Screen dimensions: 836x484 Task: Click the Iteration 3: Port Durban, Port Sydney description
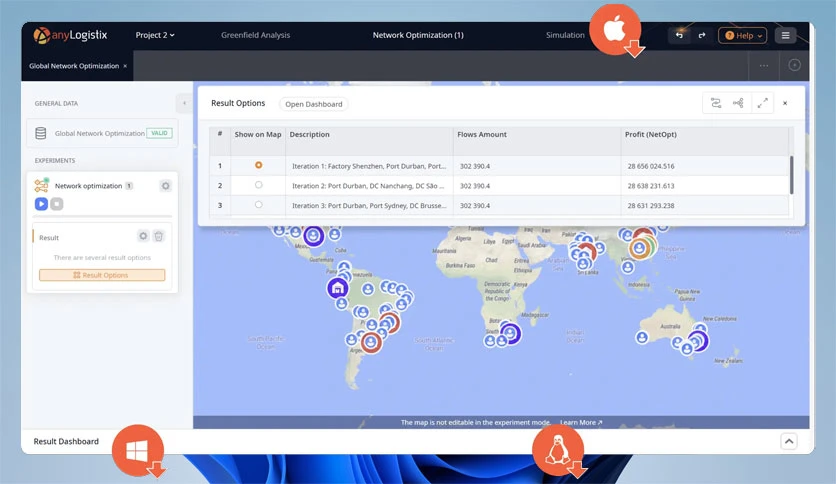369,206
